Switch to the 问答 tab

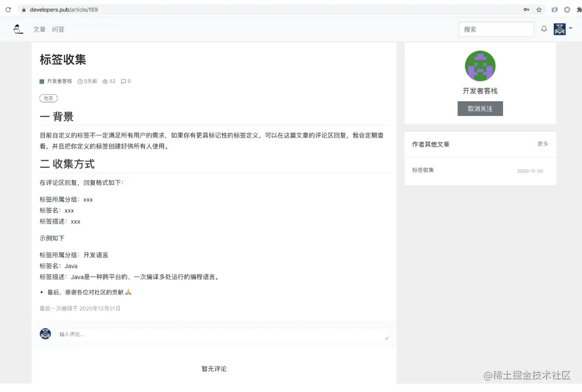pyautogui.click(x=58, y=29)
